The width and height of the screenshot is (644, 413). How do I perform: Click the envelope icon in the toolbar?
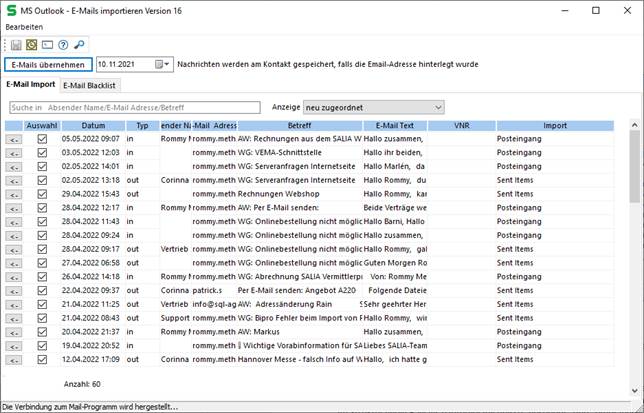pos(47,46)
